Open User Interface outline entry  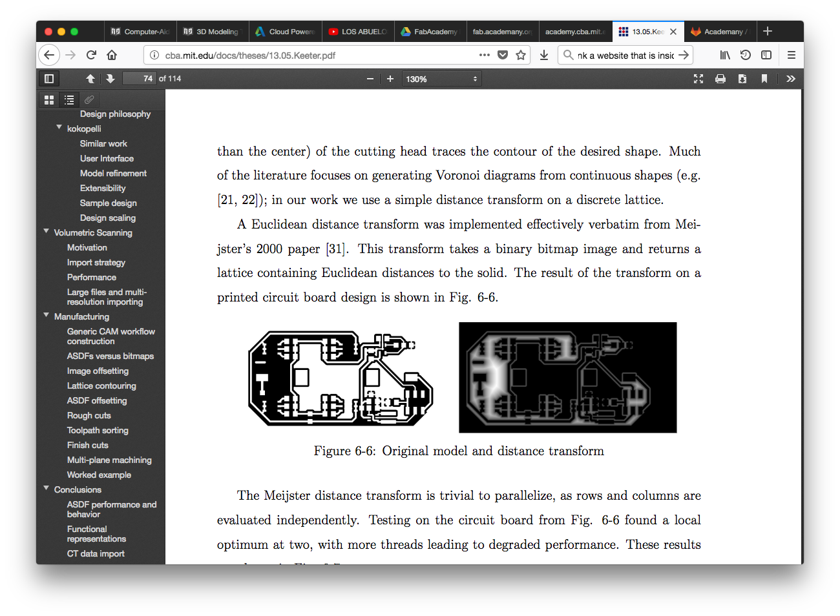click(107, 158)
